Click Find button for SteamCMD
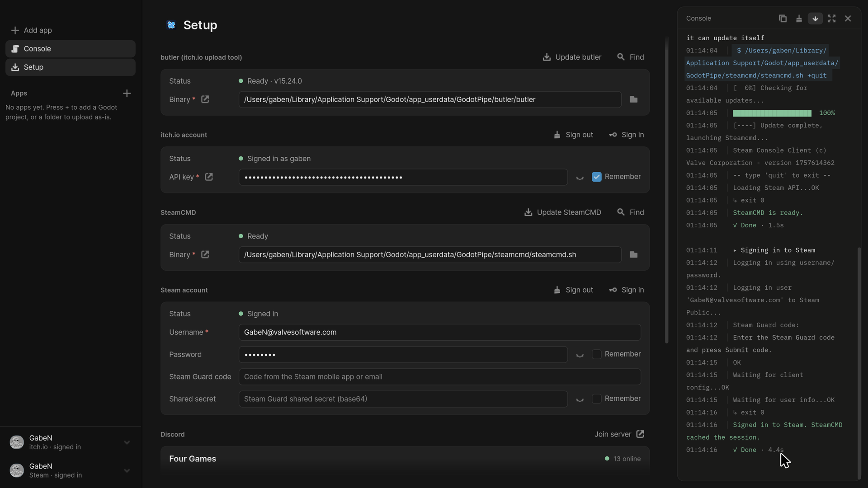Image resolution: width=868 pixels, height=488 pixels. click(631, 212)
